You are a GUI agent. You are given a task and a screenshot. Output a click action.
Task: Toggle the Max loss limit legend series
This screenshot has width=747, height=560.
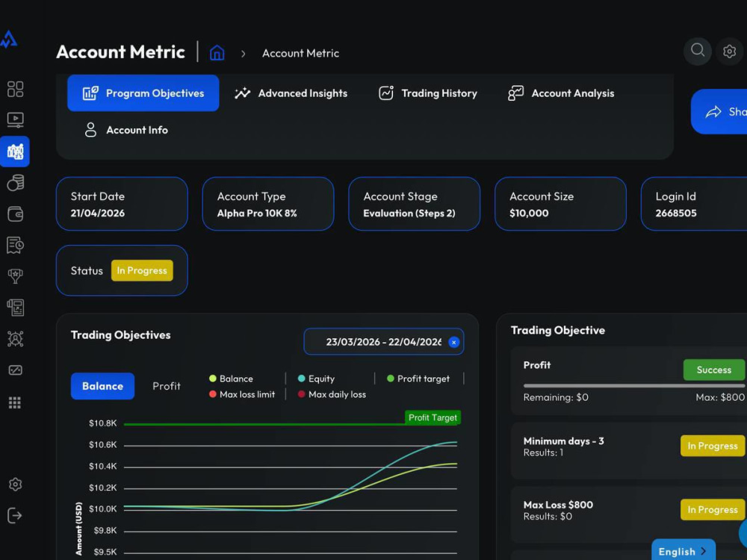coord(242,394)
